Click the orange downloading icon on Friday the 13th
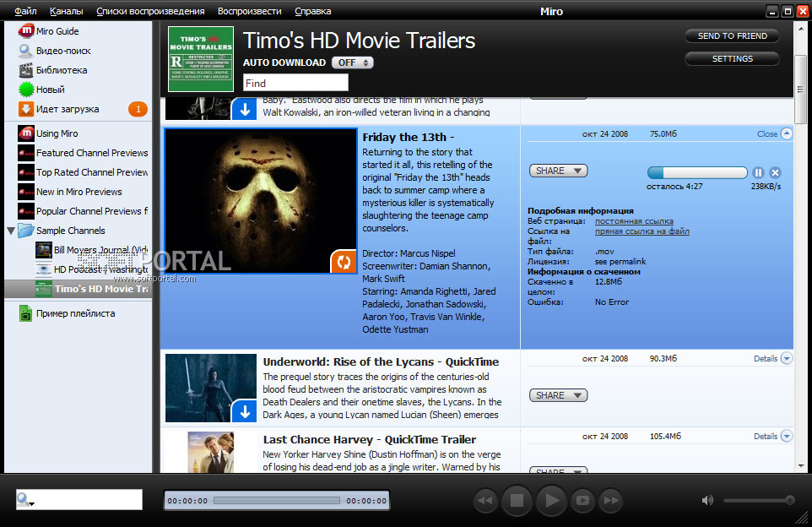Viewport: 812px width, 527px height. [344, 262]
